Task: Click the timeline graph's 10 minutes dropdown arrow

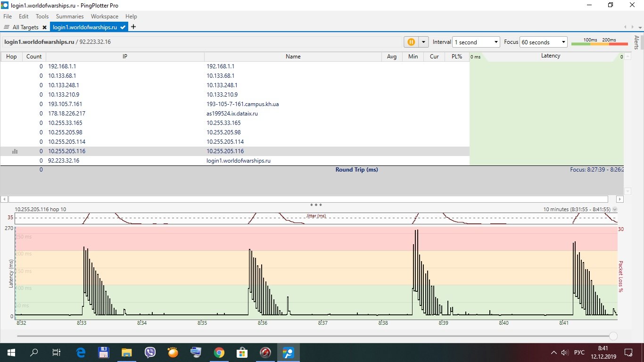Action: 615,209
